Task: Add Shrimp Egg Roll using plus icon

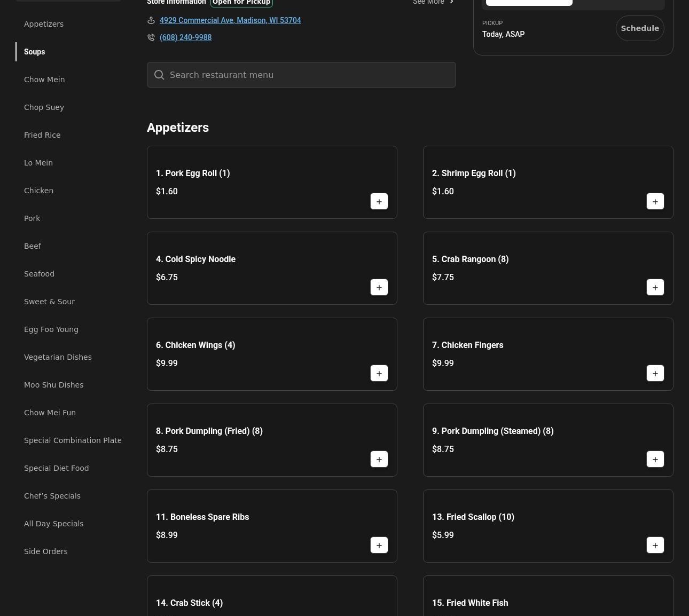Action: tap(655, 201)
